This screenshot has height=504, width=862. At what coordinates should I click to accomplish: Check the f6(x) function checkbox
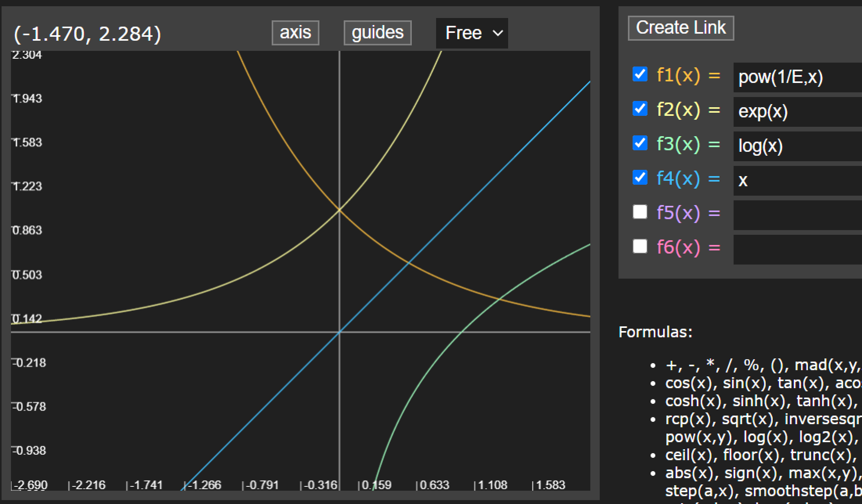coord(640,246)
